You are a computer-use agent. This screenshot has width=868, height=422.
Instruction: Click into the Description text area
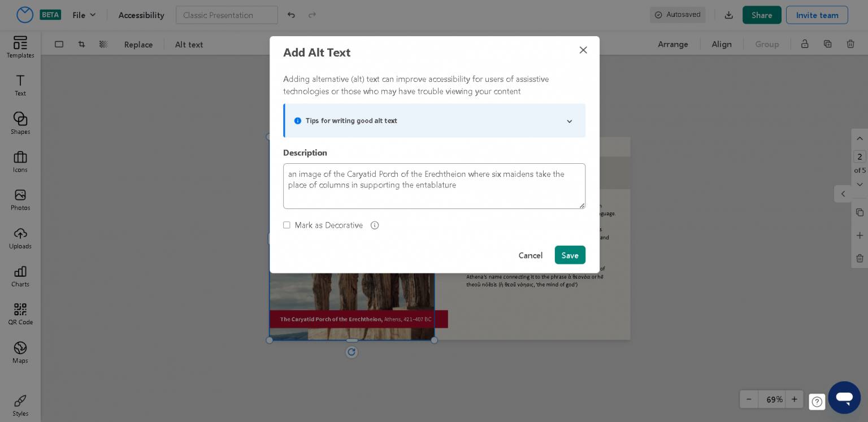coord(434,186)
